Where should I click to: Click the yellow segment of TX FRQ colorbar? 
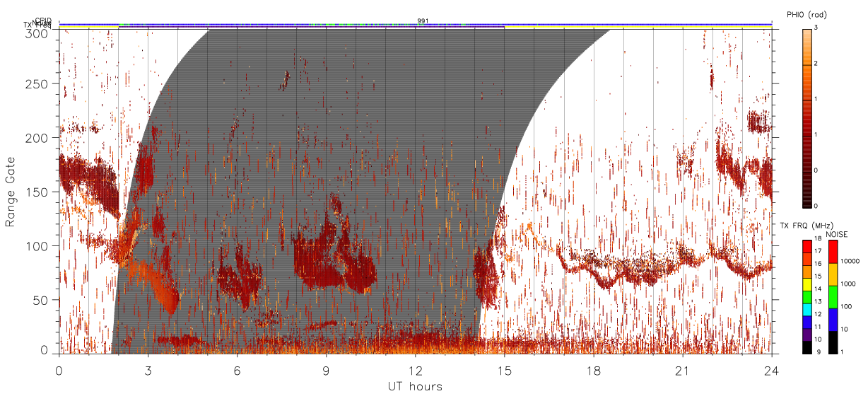807,284
